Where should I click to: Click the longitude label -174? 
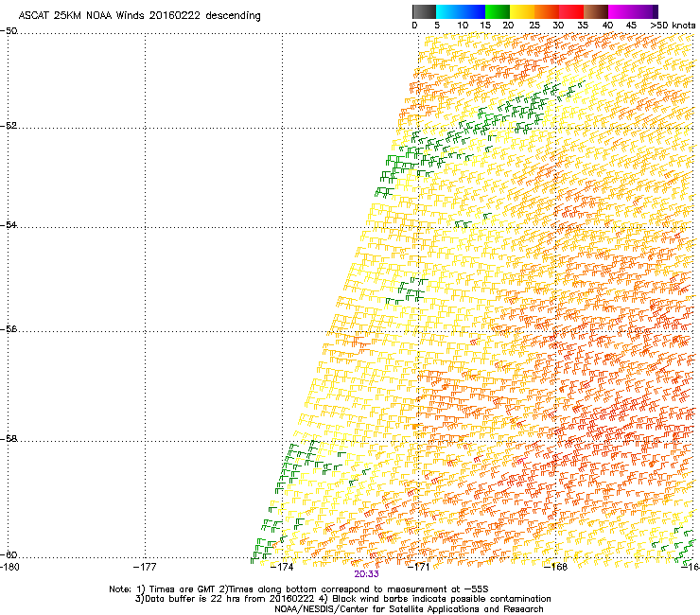282,567
